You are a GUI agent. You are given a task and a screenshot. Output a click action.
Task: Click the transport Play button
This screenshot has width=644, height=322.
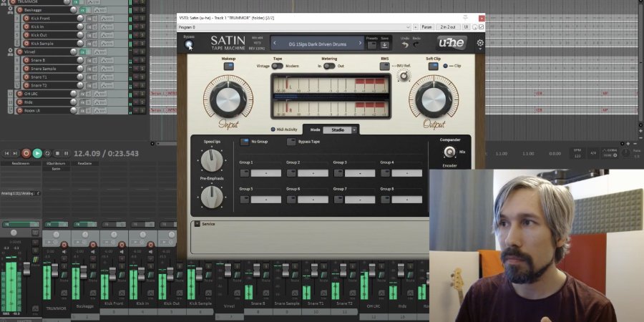[37, 153]
